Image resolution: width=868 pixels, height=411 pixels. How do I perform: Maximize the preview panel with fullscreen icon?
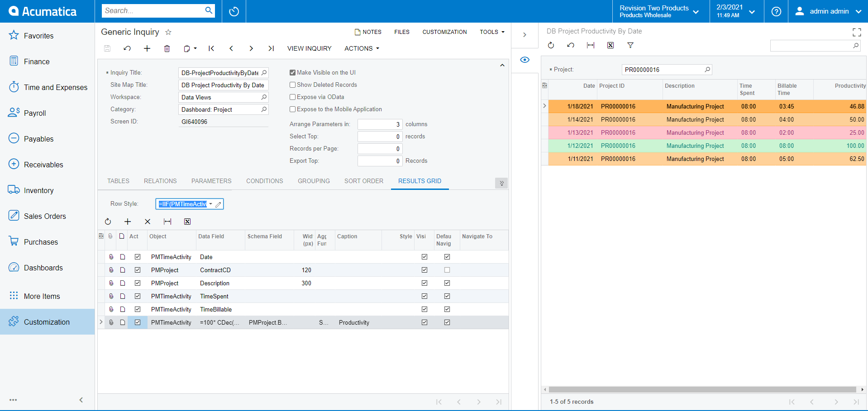pyautogui.click(x=857, y=32)
